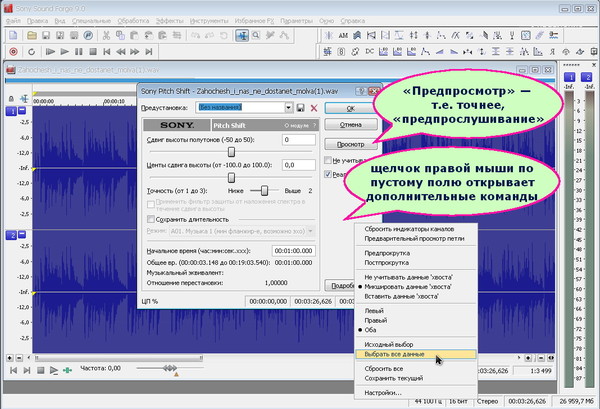Click Play All in main transport toolbar
Screen dimensions: 600x409
pos(50,51)
